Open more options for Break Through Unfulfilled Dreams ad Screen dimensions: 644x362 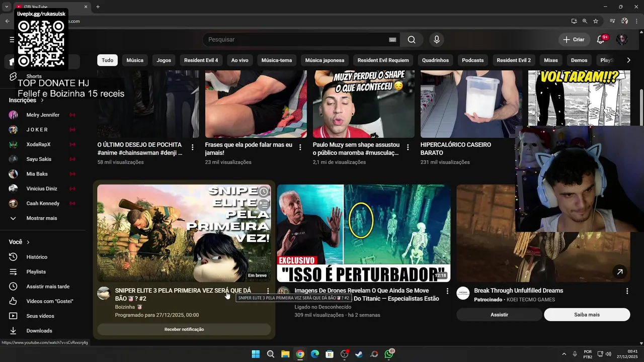coord(627,291)
